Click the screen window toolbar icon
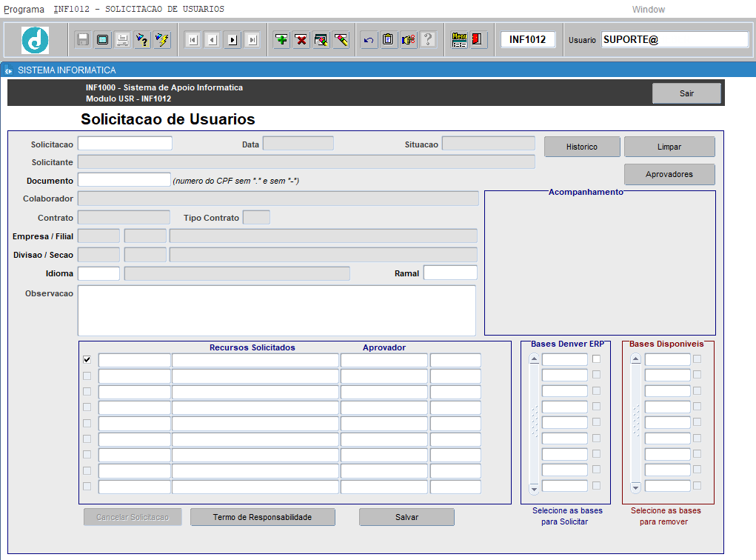This screenshot has width=756, height=560. coord(103,39)
